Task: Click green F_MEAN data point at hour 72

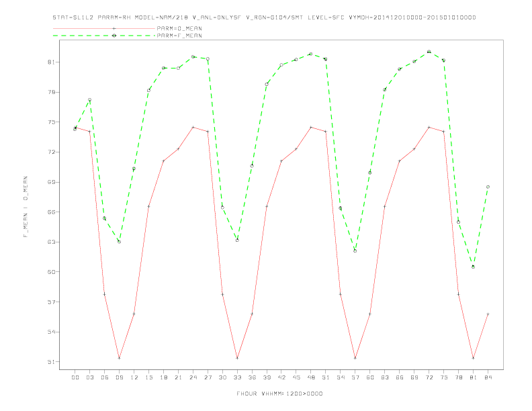Action: pos(429,52)
